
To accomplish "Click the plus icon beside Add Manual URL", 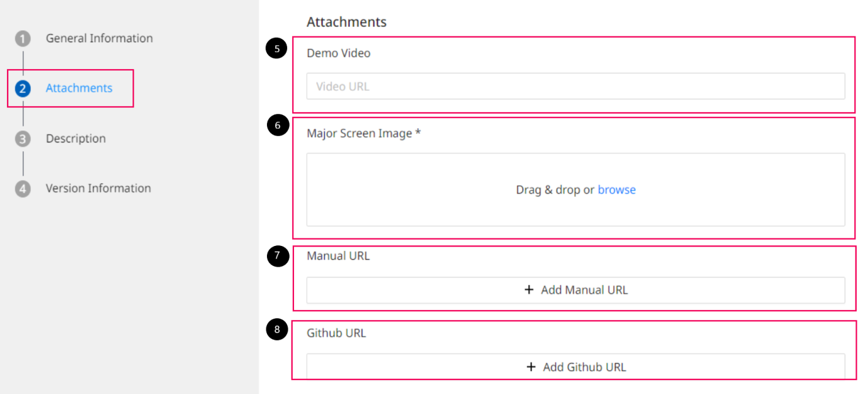I will tap(529, 290).
